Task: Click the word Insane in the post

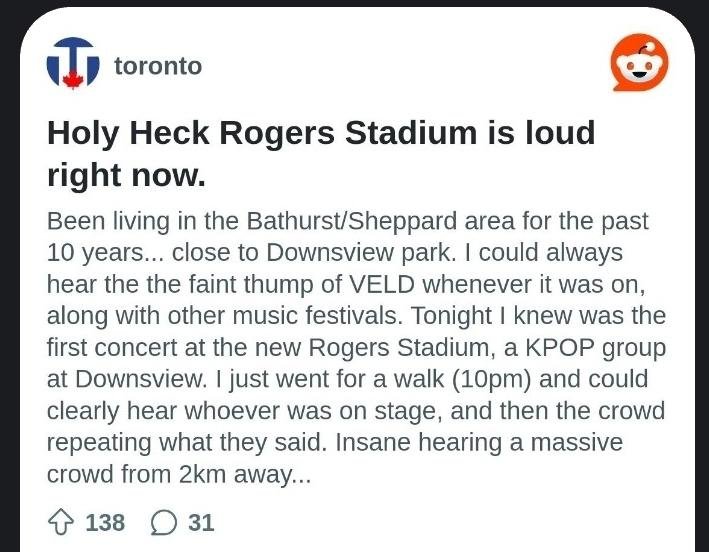Action: (x=373, y=443)
